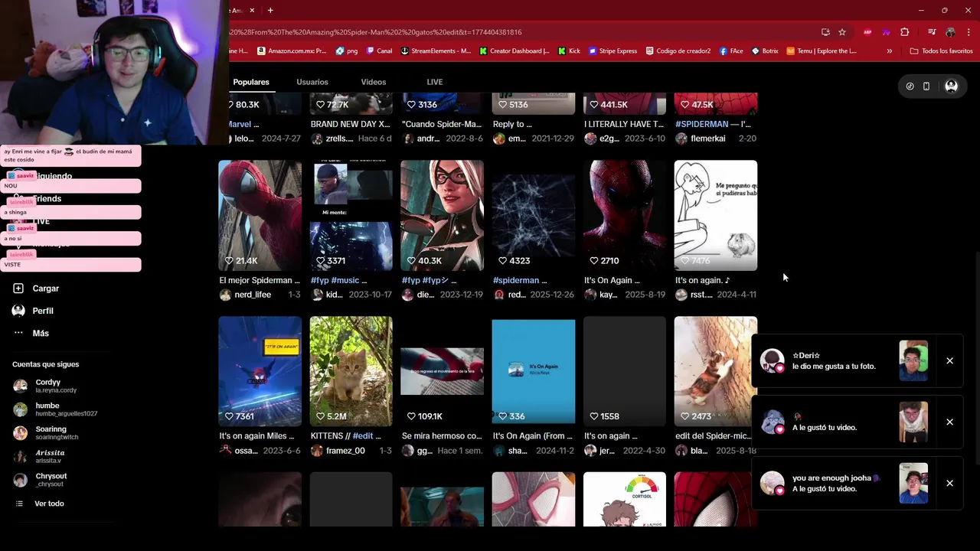This screenshot has height=551, width=980.
Task: Open the Canal Twitch bookmark
Action: pos(380,51)
